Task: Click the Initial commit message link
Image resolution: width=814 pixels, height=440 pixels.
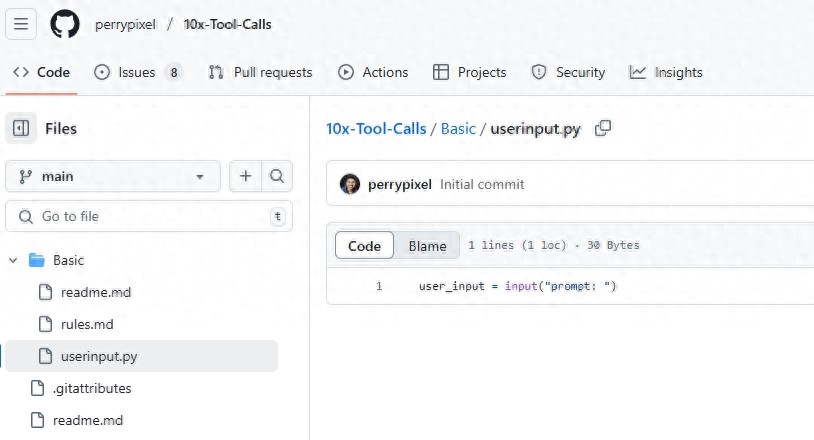Action: pos(482,184)
